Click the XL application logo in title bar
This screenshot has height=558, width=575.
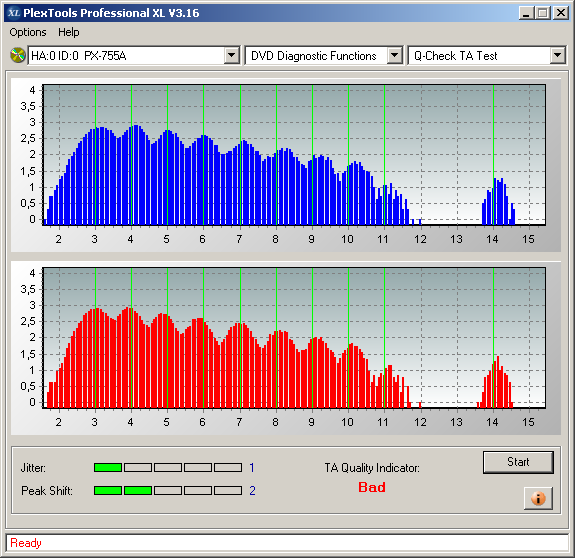14,13
